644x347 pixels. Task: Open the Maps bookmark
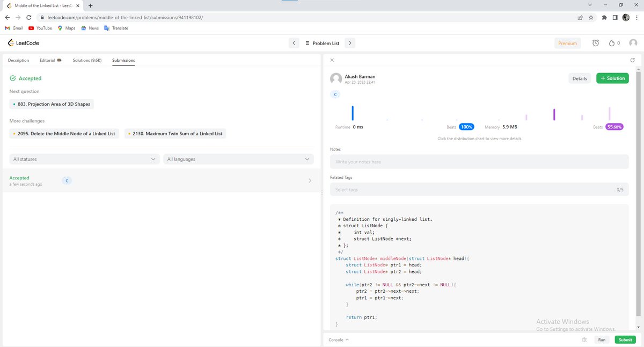point(67,28)
